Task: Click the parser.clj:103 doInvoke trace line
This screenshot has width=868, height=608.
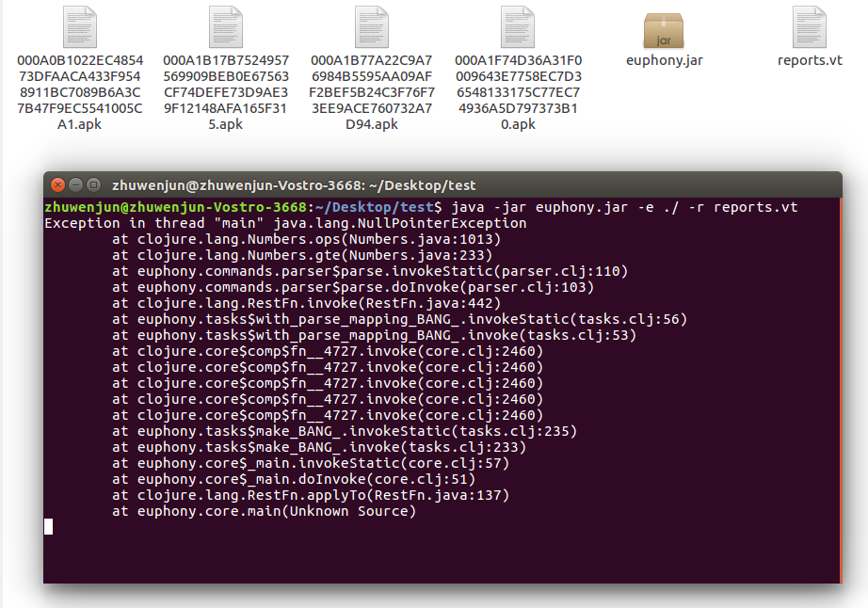Action: point(353,288)
